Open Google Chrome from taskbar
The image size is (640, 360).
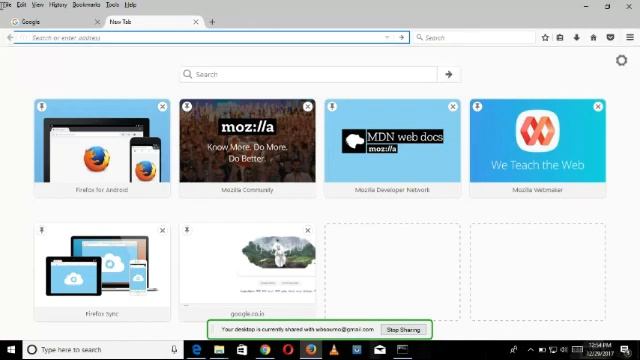(x=265, y=350)
